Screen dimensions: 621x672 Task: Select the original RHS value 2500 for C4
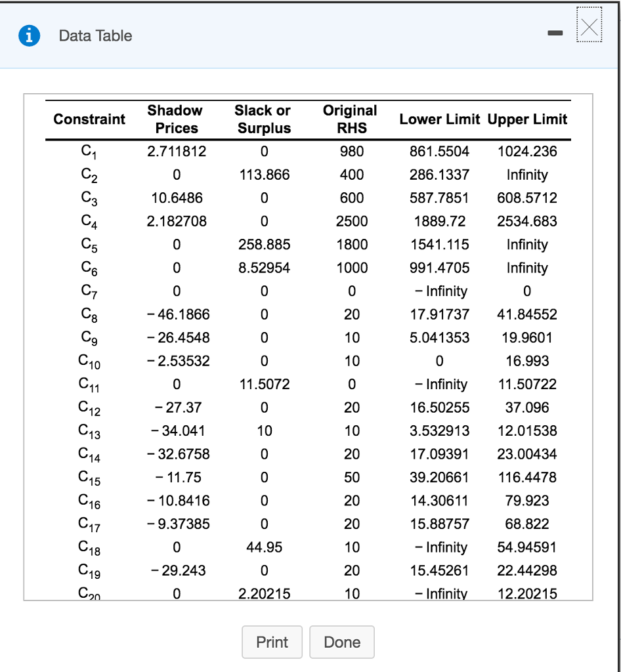(x=351, y=221)
